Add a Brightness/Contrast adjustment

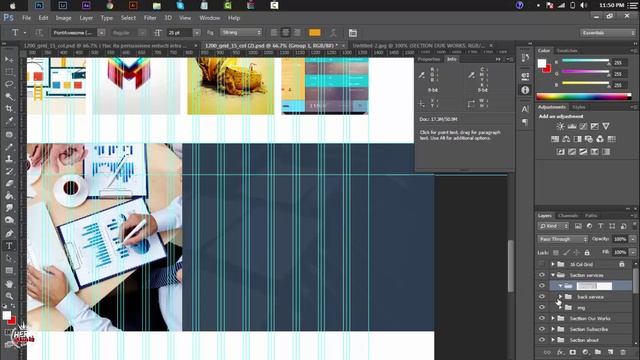coord(561,126)
